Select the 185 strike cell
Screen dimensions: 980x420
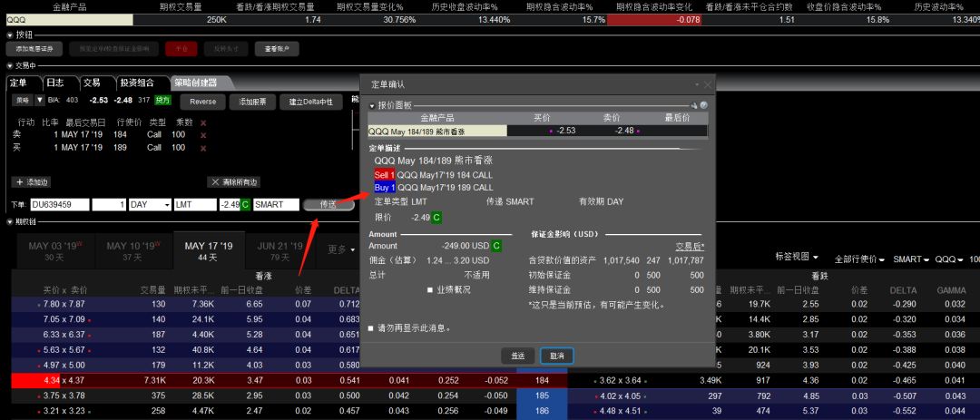(541, 396)
